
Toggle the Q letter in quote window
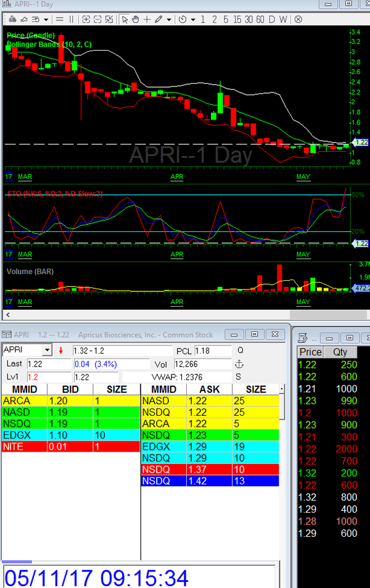coord(240,350)
